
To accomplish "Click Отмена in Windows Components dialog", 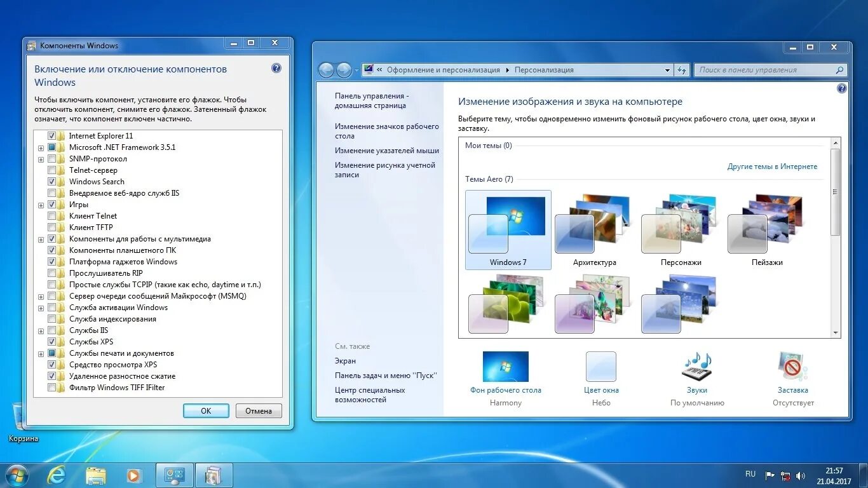I will (x=259, y=410).
